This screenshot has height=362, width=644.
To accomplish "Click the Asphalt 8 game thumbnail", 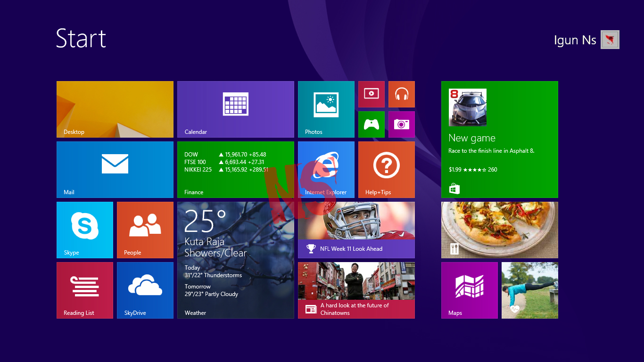I will [468, 107].
